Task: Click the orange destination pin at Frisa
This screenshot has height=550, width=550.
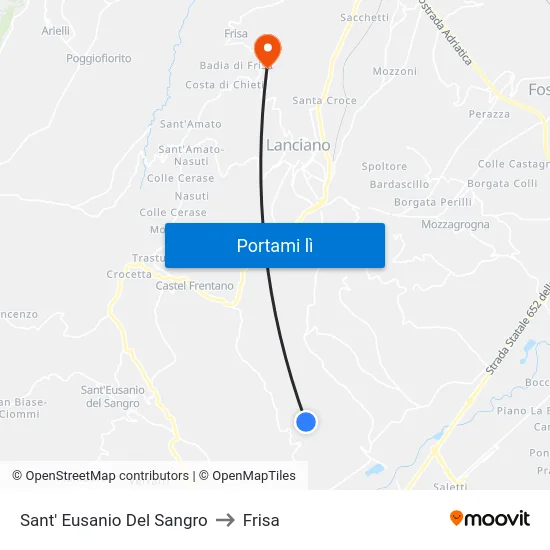Action: point(268,51)
